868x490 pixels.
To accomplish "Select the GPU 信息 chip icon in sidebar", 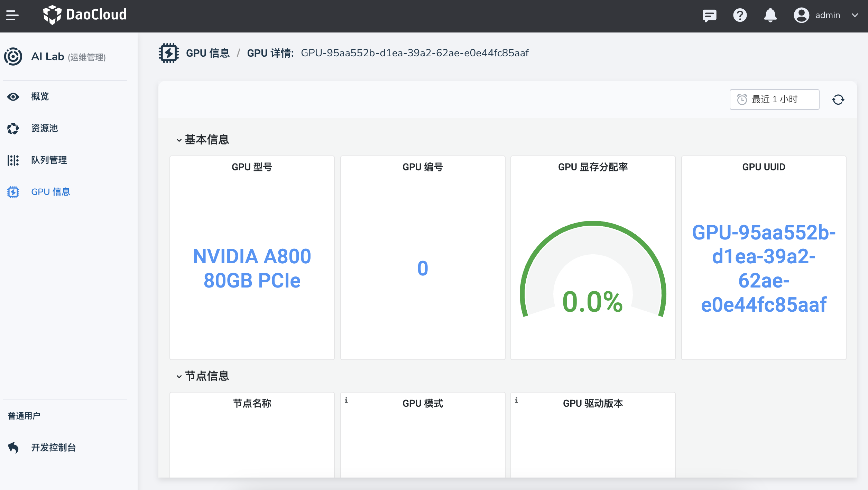I will click(13, 192).
